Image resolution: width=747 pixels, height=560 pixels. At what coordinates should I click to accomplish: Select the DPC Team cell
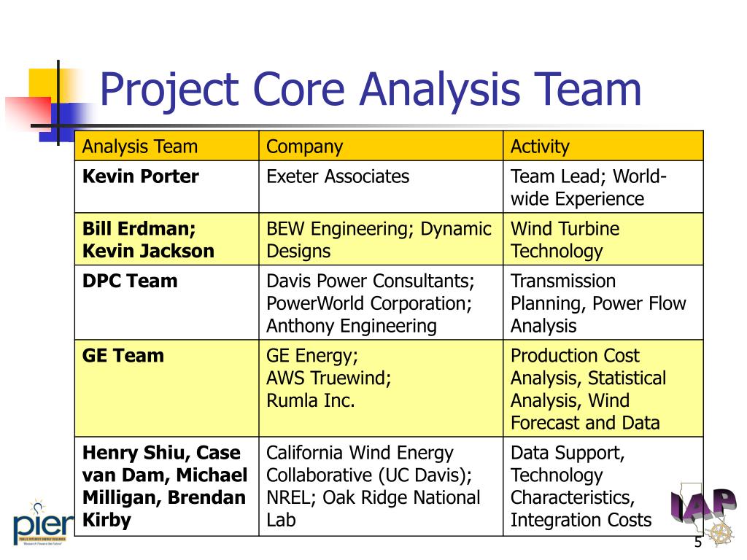click(167, 303)
